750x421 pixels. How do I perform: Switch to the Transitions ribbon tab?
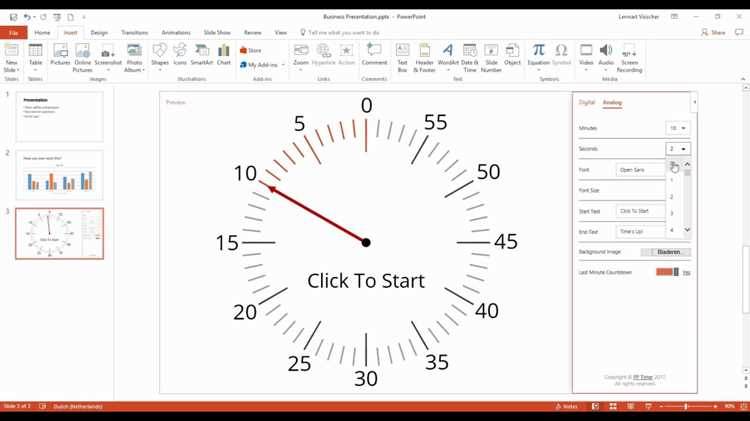point(134,33)
